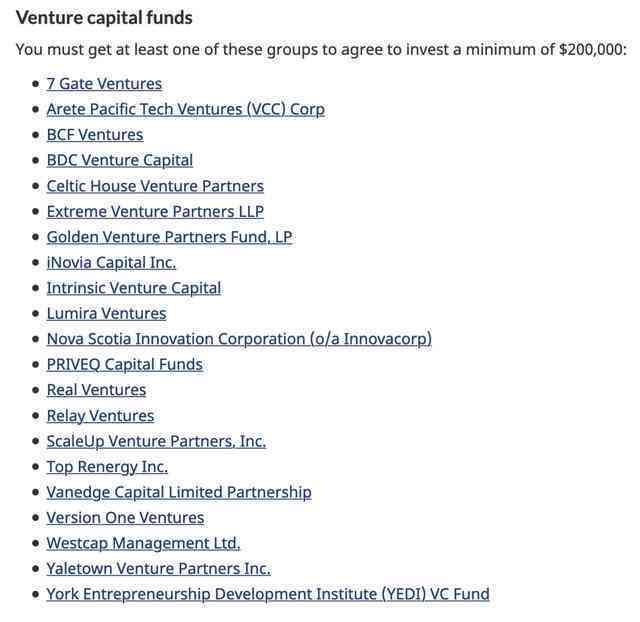The image size is (640, 622).
Task: Open Intrinsic Venture Capital link
Action: tap(134, 288)
